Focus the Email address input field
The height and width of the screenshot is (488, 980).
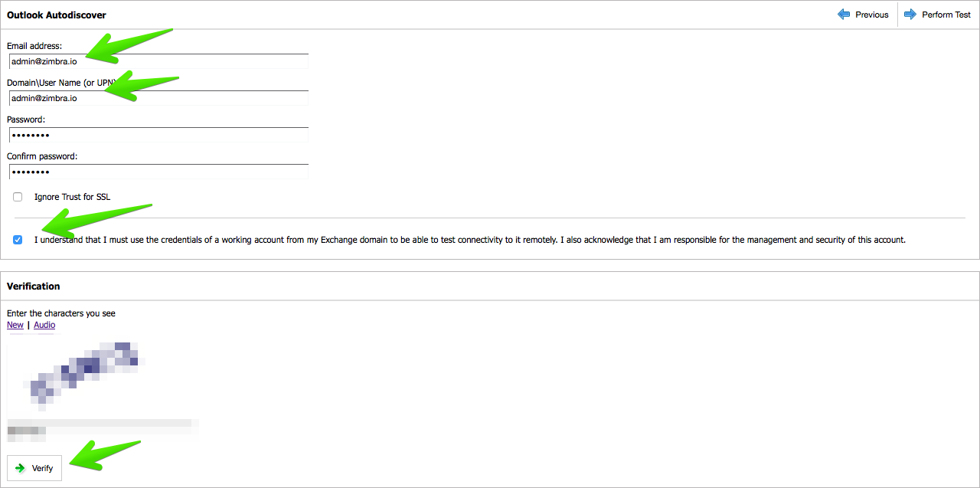158,61
